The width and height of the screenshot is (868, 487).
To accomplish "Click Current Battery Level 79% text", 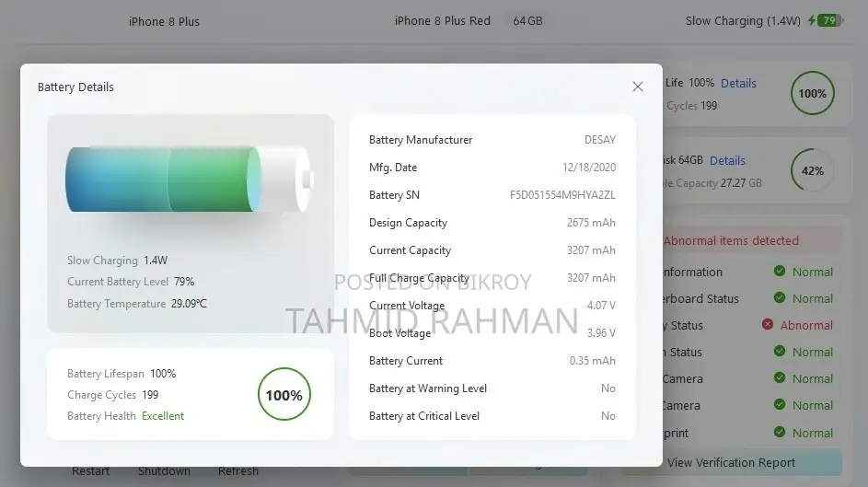I will tap(131, 282).
